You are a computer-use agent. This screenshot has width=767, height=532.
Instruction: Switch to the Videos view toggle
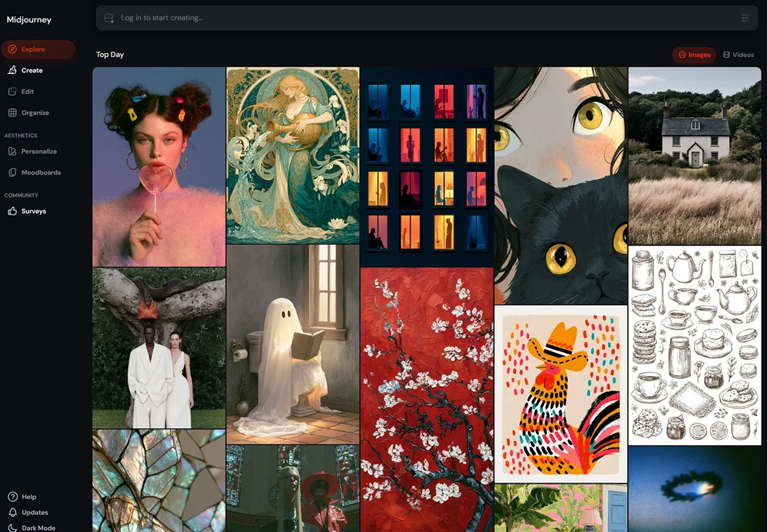tap(738, 55)
